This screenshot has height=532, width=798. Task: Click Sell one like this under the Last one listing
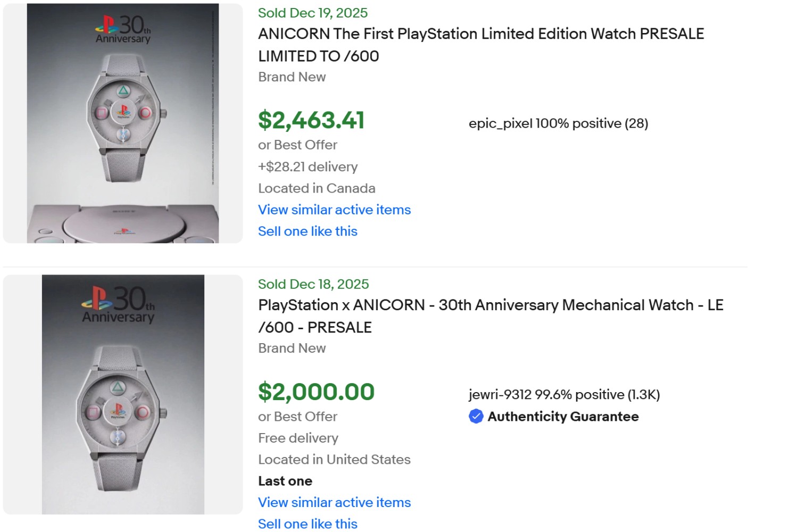tap(307, 523)
